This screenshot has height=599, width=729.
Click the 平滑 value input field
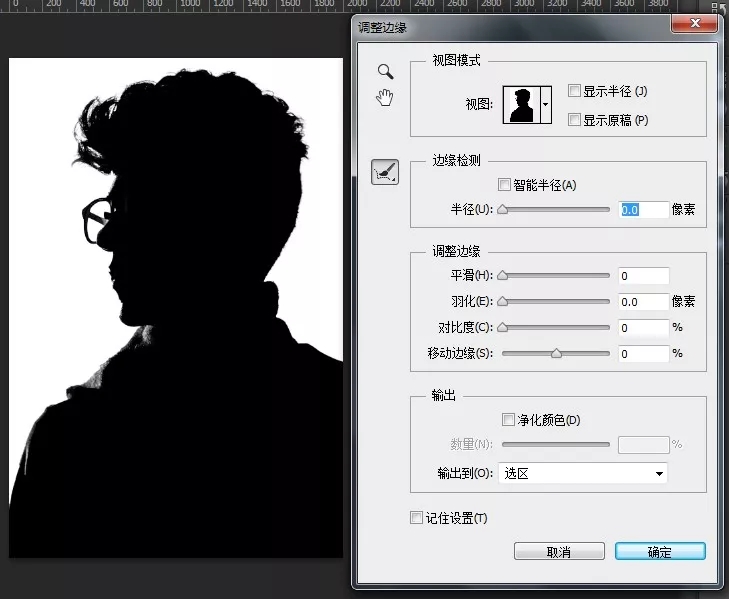tap(643, 276)
